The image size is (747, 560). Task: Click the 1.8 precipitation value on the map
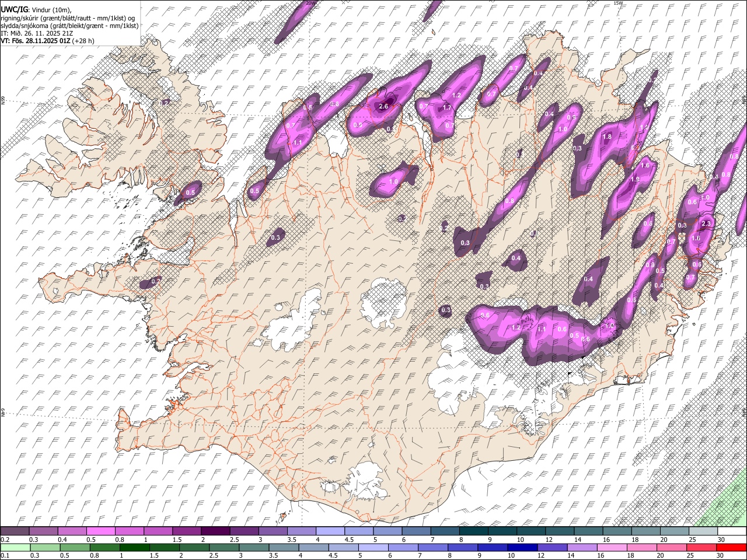click(x=607, y=137)
